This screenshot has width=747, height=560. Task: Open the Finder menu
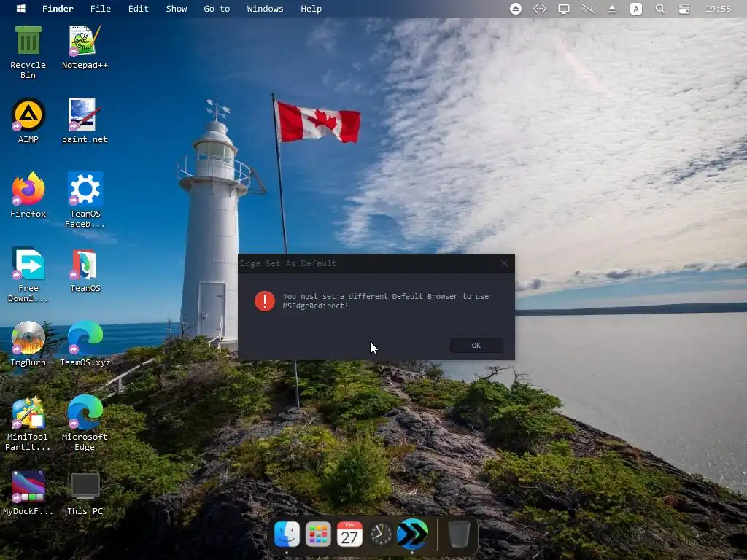(x=58, y=9)
